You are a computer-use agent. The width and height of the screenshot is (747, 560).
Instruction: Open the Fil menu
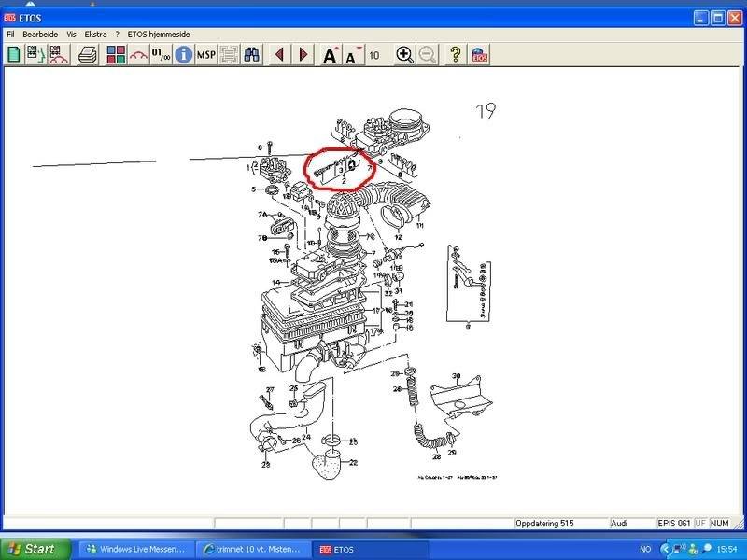pos(10,33)
